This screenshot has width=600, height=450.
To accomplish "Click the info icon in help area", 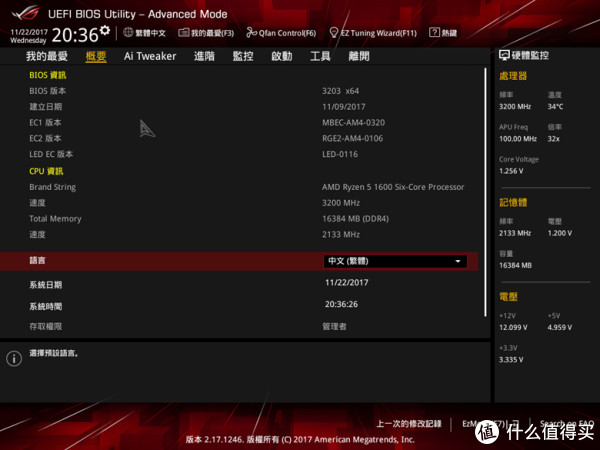I will pos(14,359).
